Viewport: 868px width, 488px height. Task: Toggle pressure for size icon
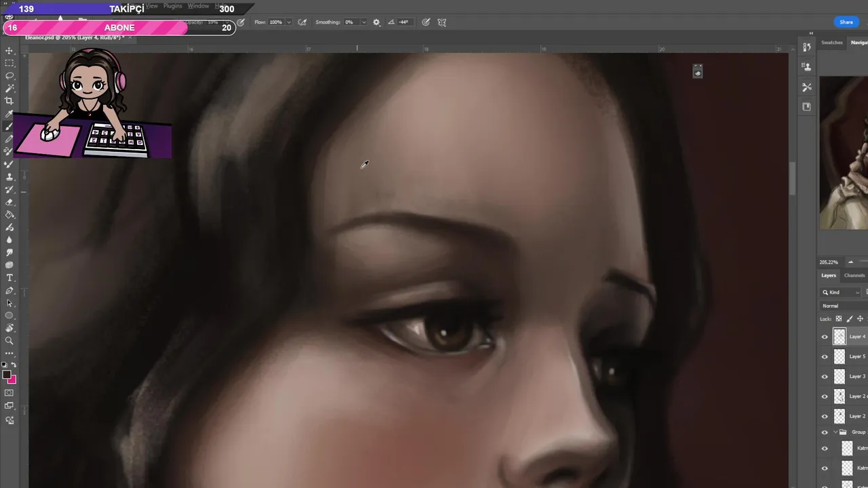[426, 22]
